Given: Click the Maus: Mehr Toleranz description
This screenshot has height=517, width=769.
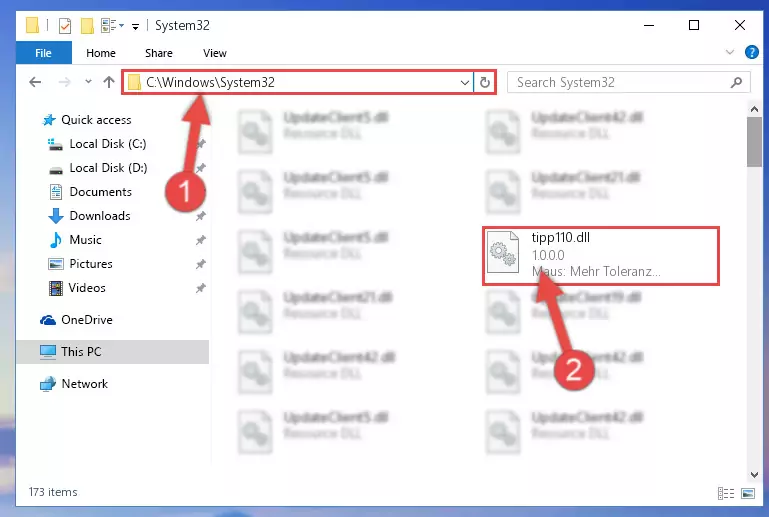Looking at the screenshot, I should 596,271.
